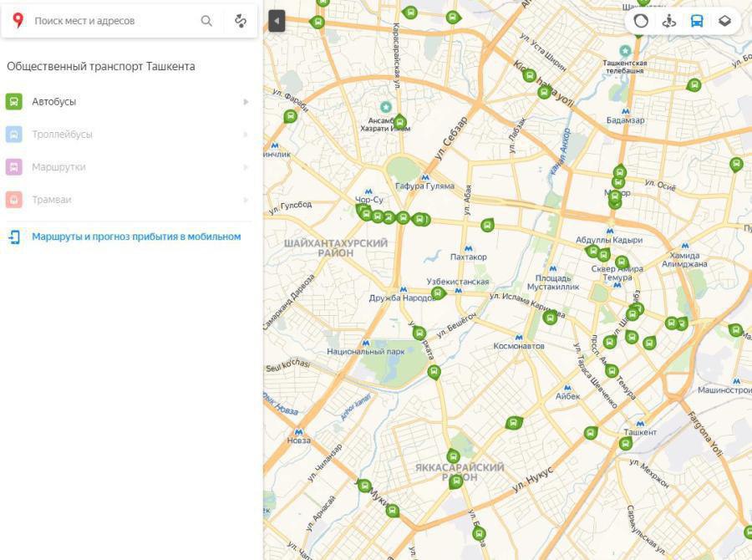The image size is (752, 560).
Task: Click the Хамида Алимджана metro station marker
Action: [685, 247]
